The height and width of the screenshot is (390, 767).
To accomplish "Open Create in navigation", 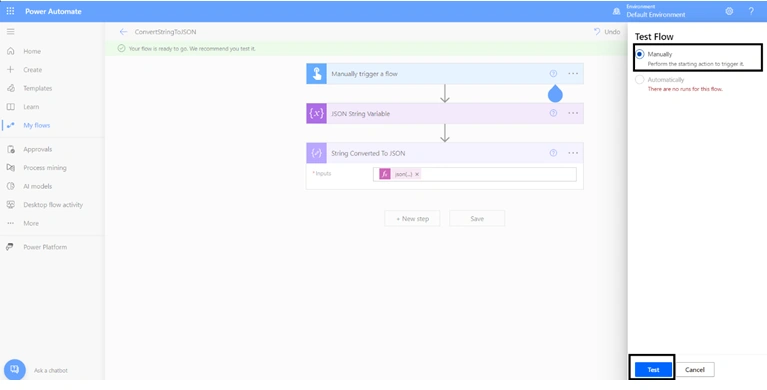I will point(33,69).
